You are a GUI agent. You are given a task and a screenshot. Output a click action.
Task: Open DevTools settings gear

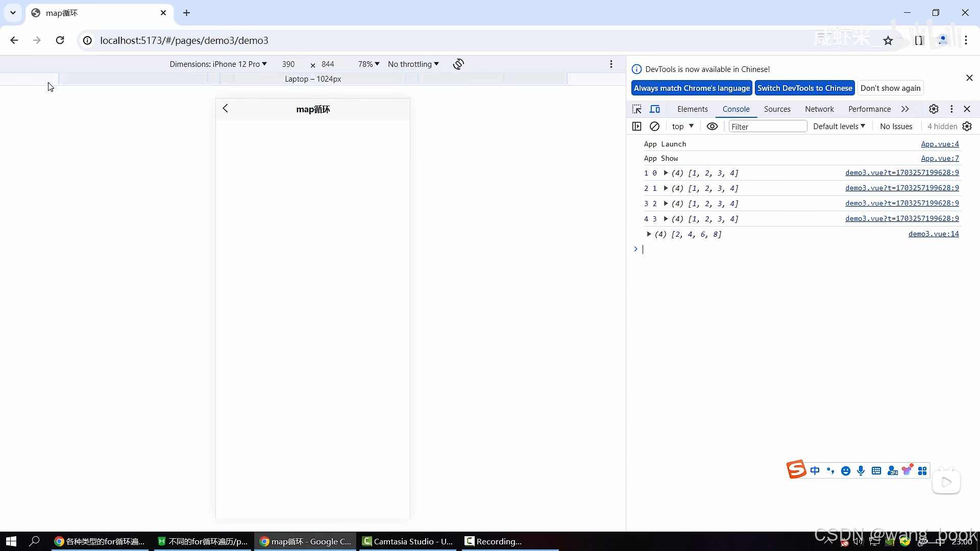click(934, 109)
